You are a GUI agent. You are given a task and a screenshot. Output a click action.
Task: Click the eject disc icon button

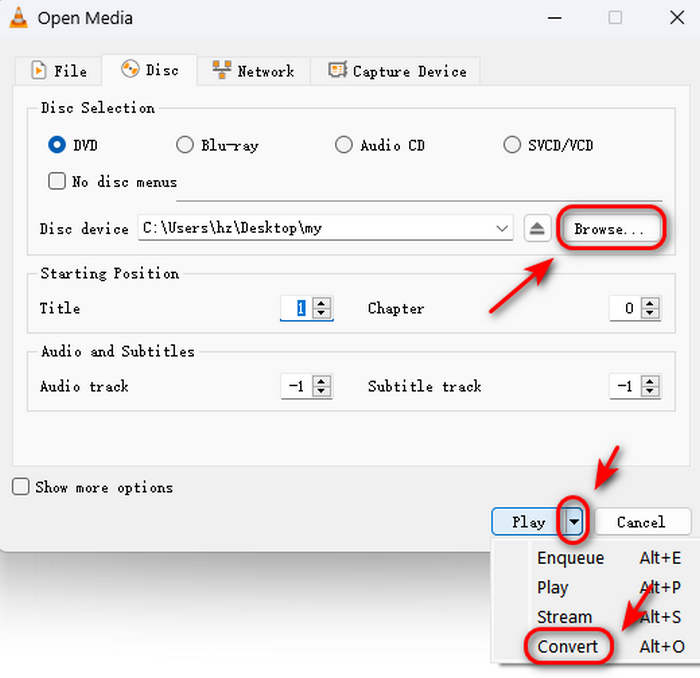pyautogui.click(x=537, y=228)
